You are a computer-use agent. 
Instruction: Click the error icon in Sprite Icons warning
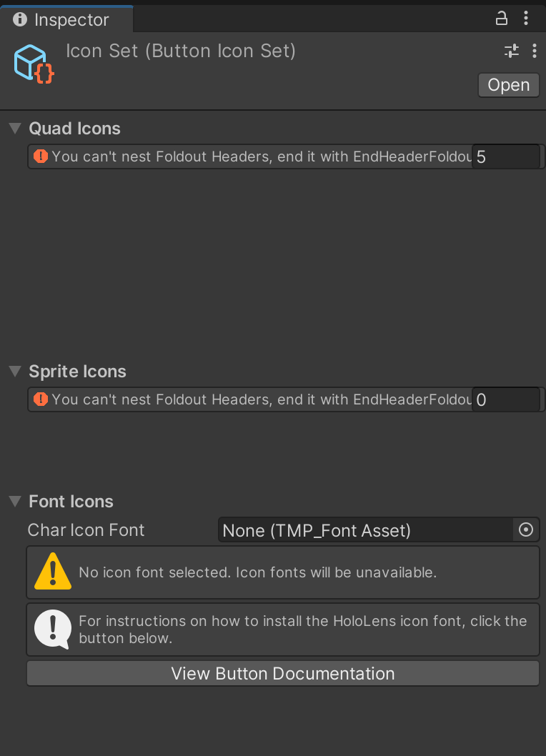coord(39,399)
